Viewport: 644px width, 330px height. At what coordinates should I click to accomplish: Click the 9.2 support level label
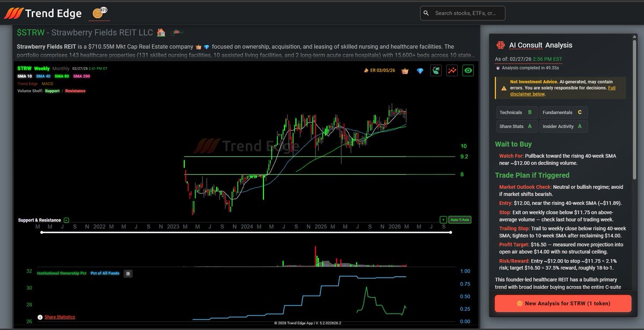pyautogui.click(x=464, y=156)
